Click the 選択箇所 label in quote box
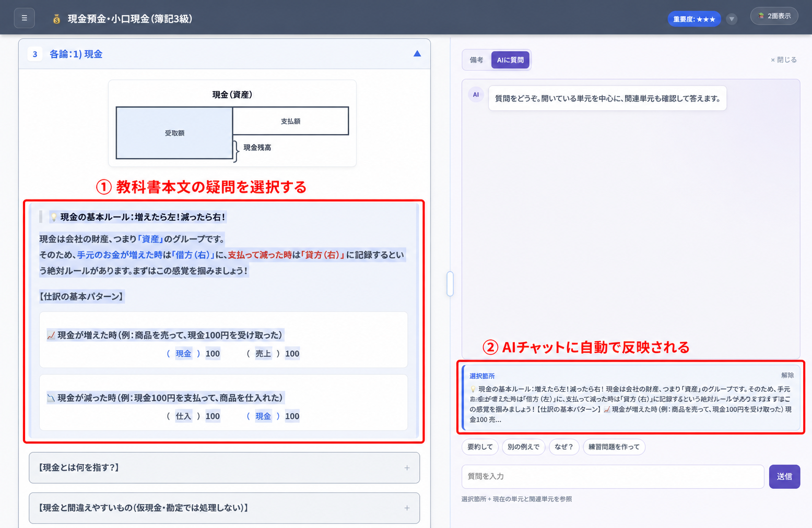The height and width of the screenshot is (528, 812). 482,376
